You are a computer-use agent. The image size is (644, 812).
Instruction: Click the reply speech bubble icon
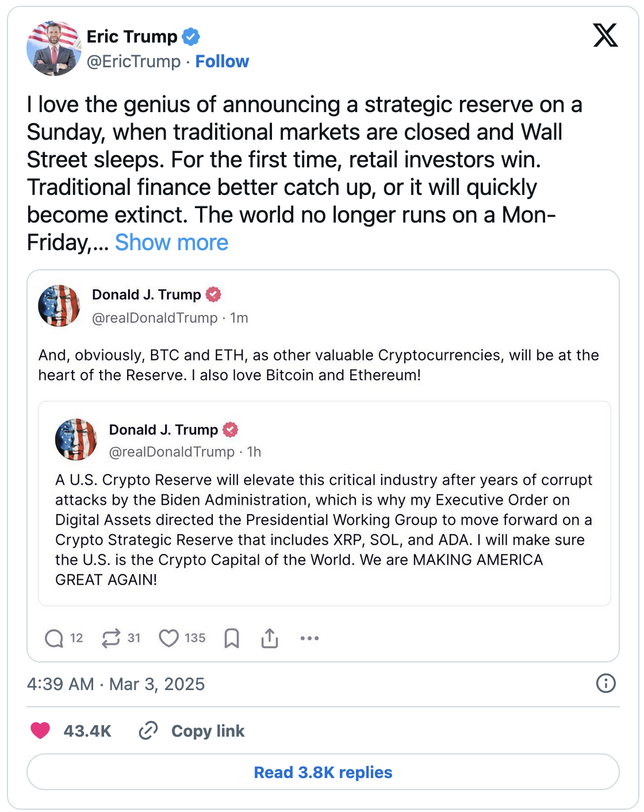click(x=54, y=638)
